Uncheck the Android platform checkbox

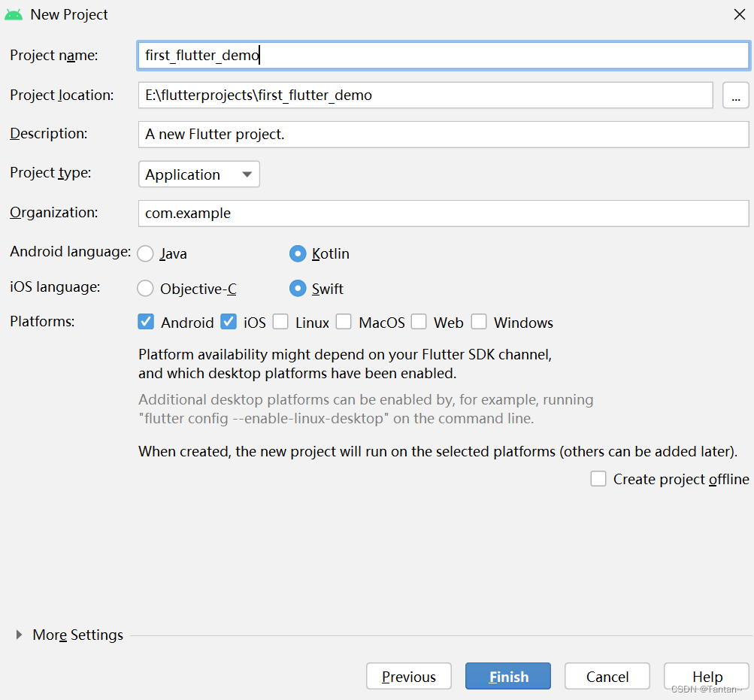coord(146,322)
